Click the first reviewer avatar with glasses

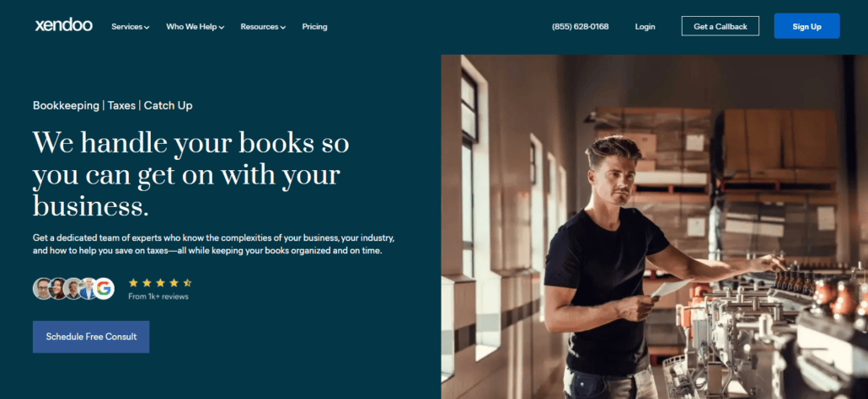[43, 289]
